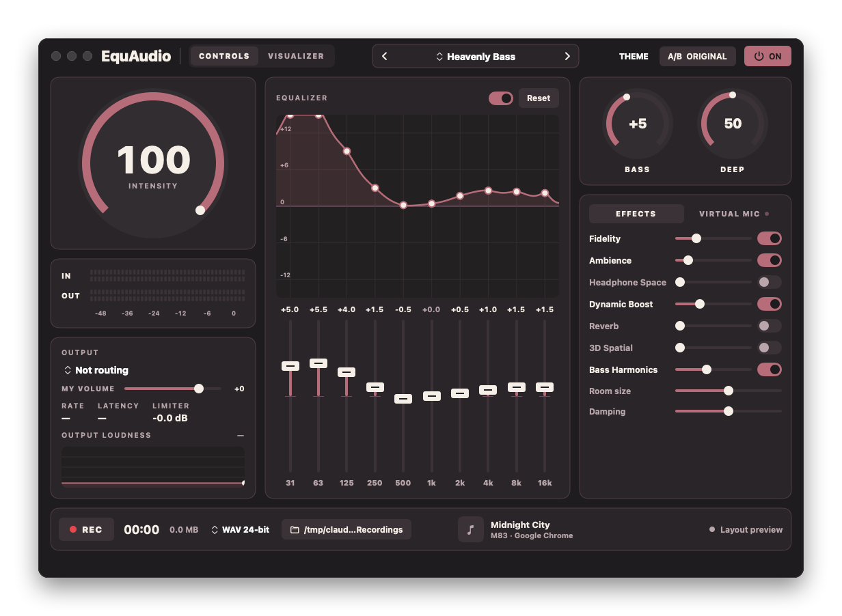Turn off the Bass Harmonics toggle
The width and height of the screenshot is (842, 616).
coord(769,369)
